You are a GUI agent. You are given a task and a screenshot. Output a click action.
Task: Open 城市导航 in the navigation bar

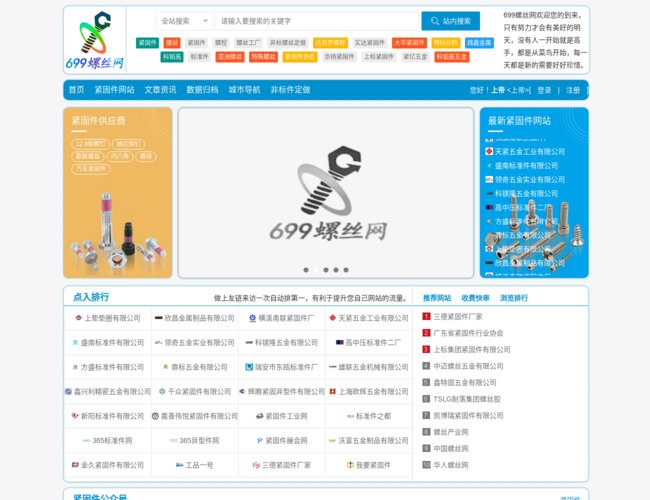point(245,90)
